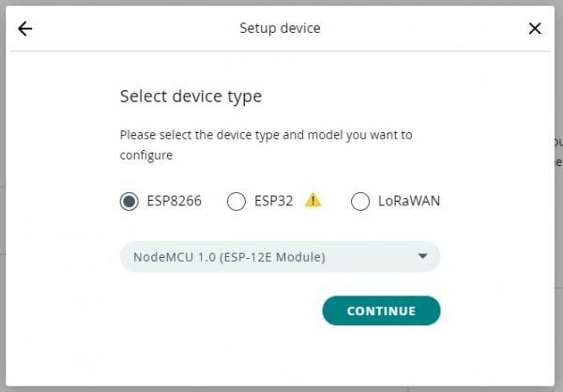Go back using the left arrow icon
The height and width of the screenshot is (392, 563).
point(25,29)
